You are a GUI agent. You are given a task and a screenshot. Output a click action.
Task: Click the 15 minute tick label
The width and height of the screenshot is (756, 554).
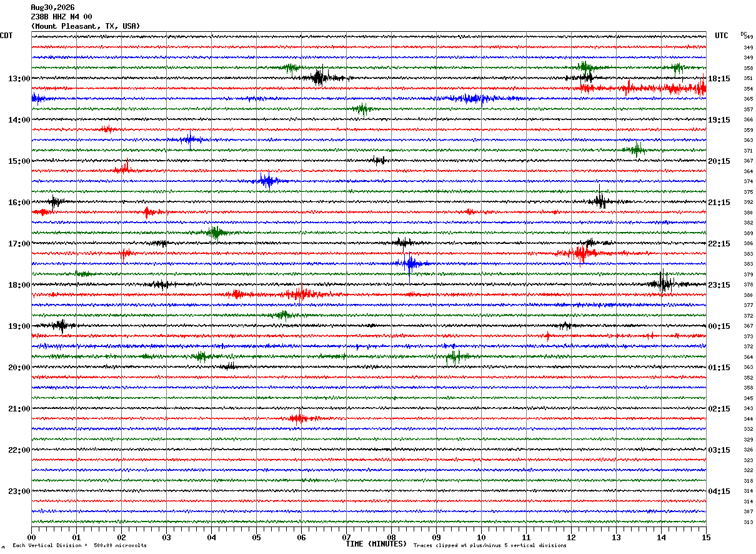pos(706,537)
